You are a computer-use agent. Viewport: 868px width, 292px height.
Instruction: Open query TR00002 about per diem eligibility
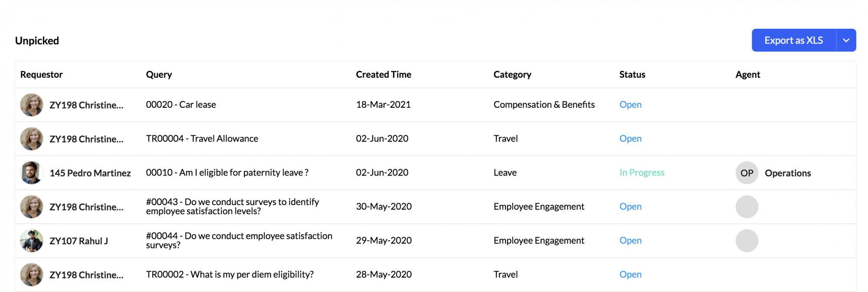230,275
